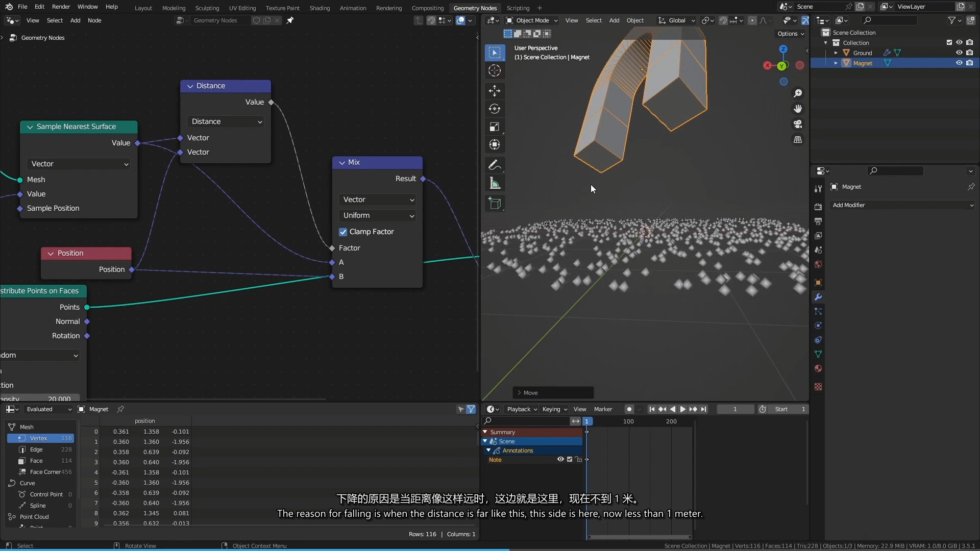Click the viewport Options button
The width and height of the screenshot is (980, 551).
pos(790,34)
